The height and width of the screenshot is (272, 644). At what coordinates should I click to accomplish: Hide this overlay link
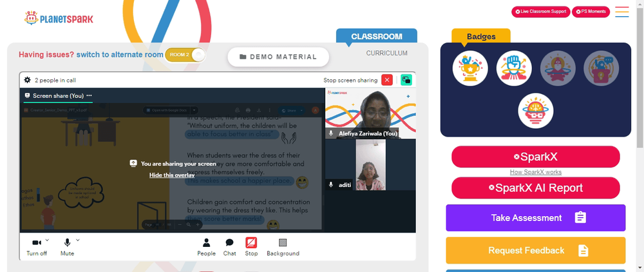tap(172, 175)
